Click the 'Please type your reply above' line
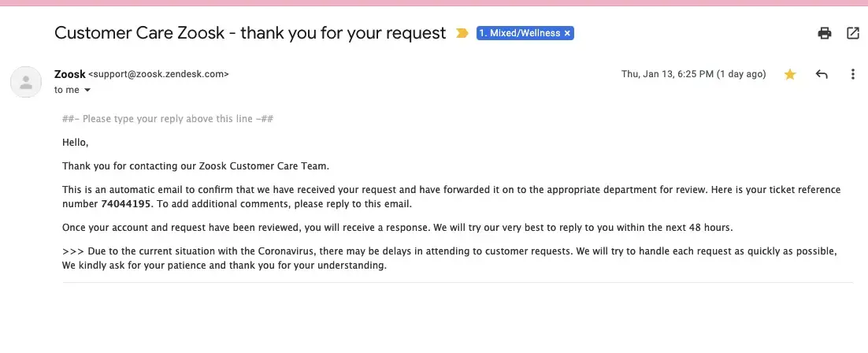The height and width of the screenshot is (353, 868). click(168, 119)
